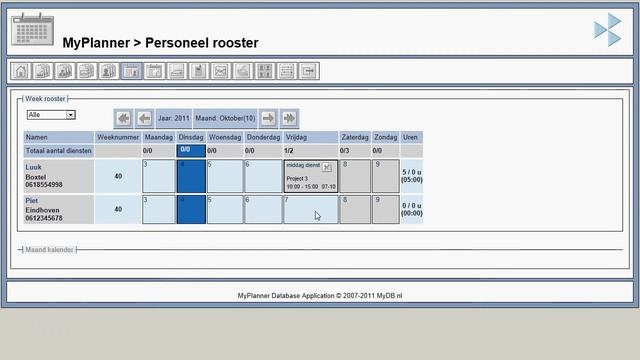Open the sliders settings toolbar icon
The width and height of the screenshot is (640, 360).
(x=287, y=71)
